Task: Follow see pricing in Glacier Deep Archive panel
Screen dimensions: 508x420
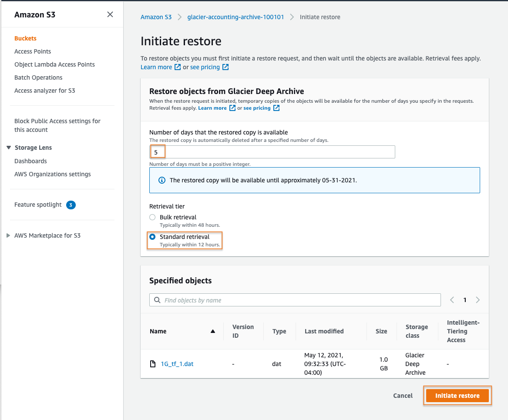Action: [x=257, y=108]
